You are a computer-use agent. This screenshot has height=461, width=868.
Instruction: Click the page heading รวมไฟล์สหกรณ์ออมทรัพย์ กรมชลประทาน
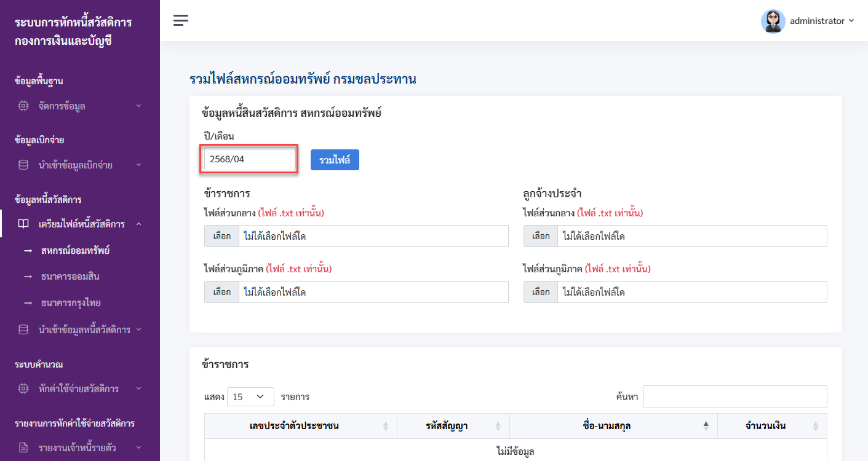[x=303, y=79]
